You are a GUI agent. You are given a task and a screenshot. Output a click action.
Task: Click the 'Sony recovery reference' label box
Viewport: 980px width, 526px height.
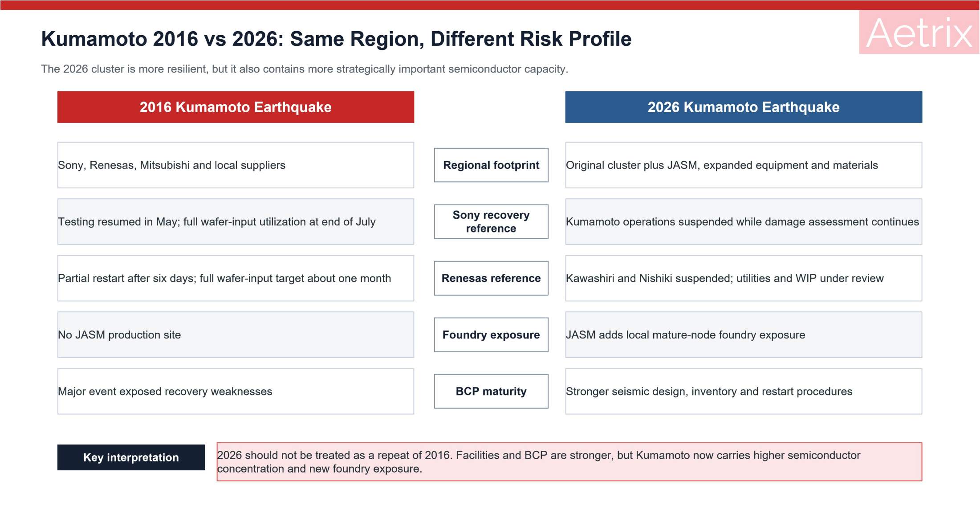(x=491, y=222)
